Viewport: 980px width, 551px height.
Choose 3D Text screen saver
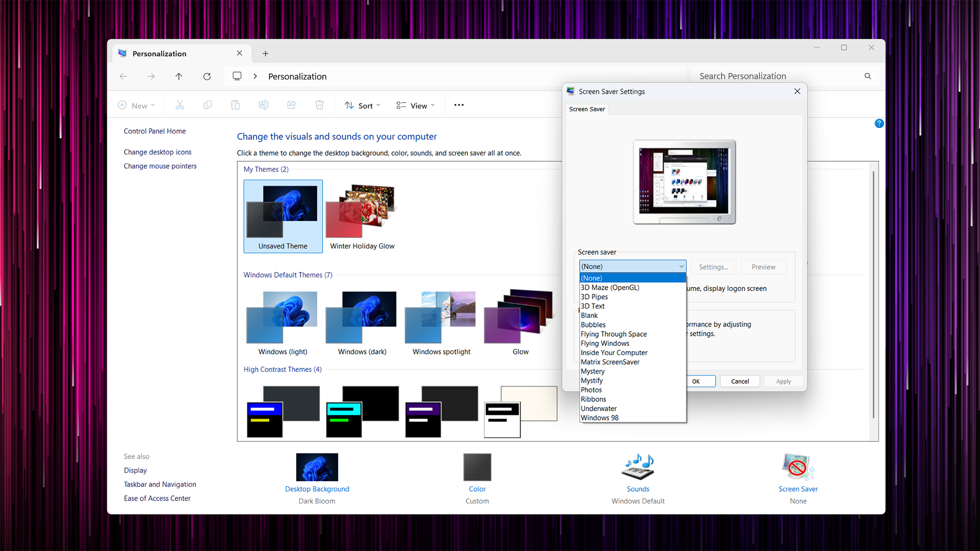(632, 306)
